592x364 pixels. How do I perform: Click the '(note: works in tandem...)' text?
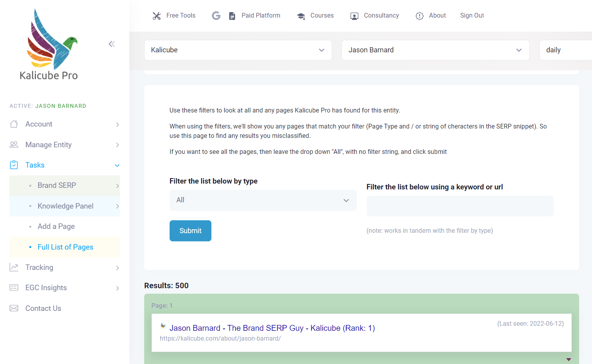[429, 231]
